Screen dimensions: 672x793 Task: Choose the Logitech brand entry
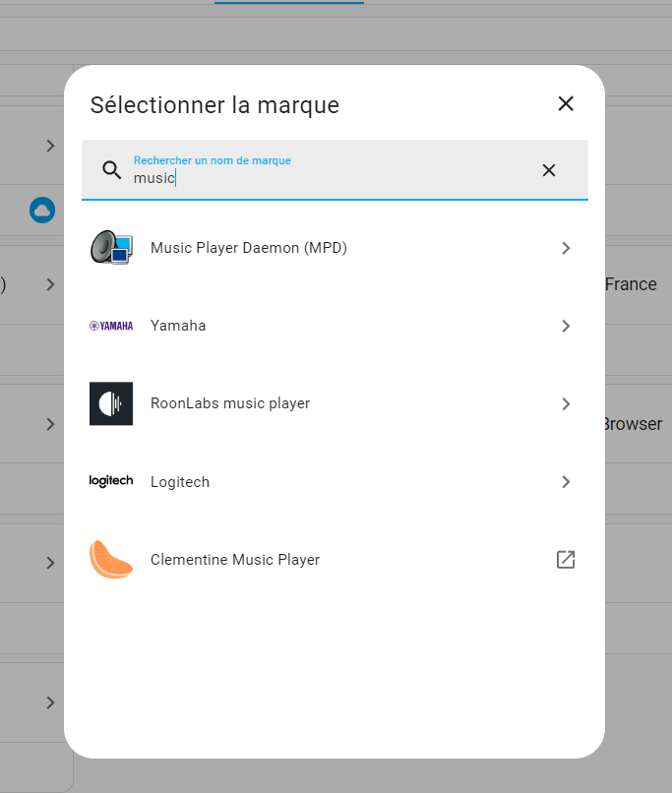335,481
